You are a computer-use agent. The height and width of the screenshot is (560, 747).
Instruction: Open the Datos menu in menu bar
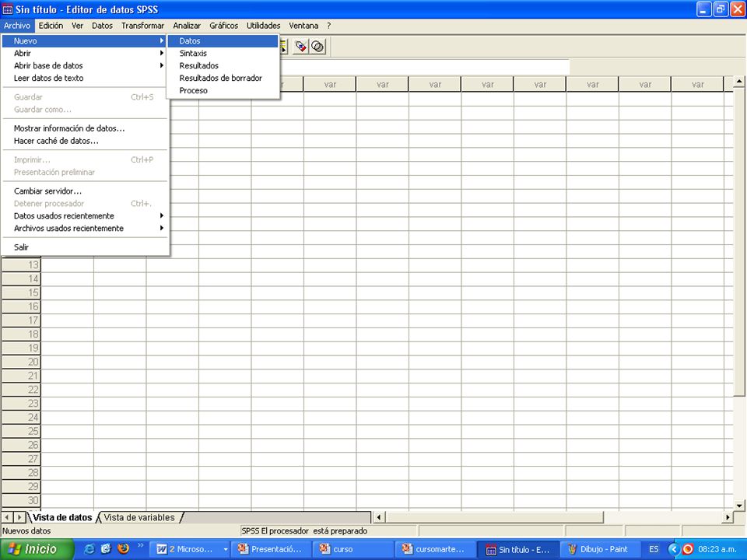click(102, 26)
